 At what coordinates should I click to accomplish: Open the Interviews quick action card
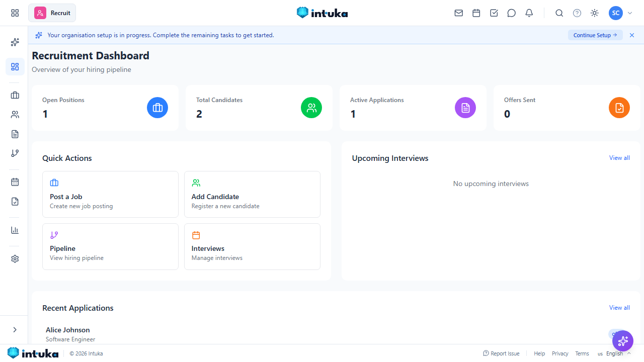[252, 246]
